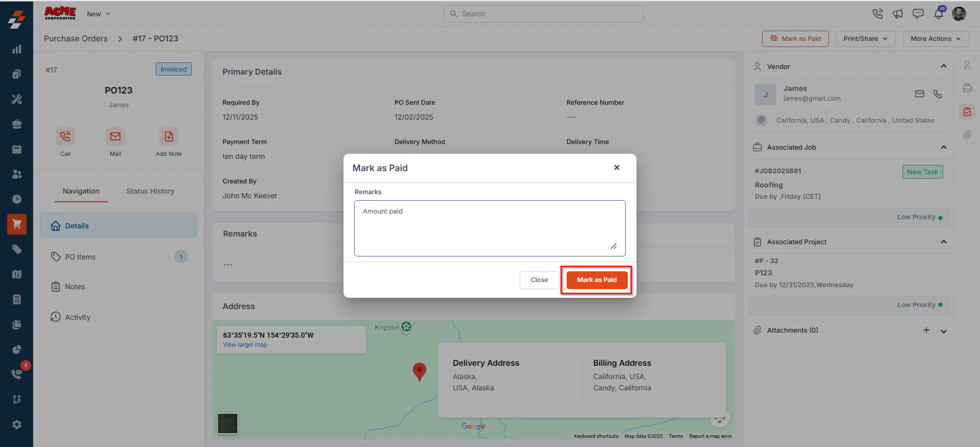Click the Remarks text area
Image resolution: width=980 pixels, height=447 pixels.
pyautogui.click(x=490, y=228)
